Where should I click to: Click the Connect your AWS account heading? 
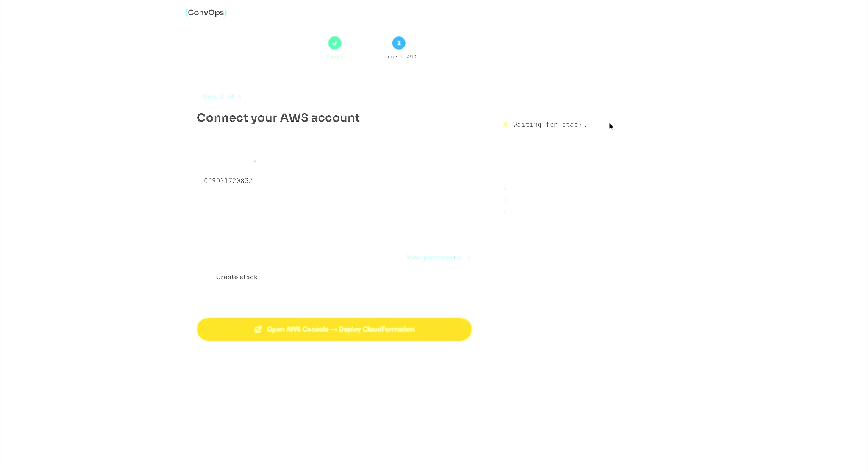coord(278,118)
